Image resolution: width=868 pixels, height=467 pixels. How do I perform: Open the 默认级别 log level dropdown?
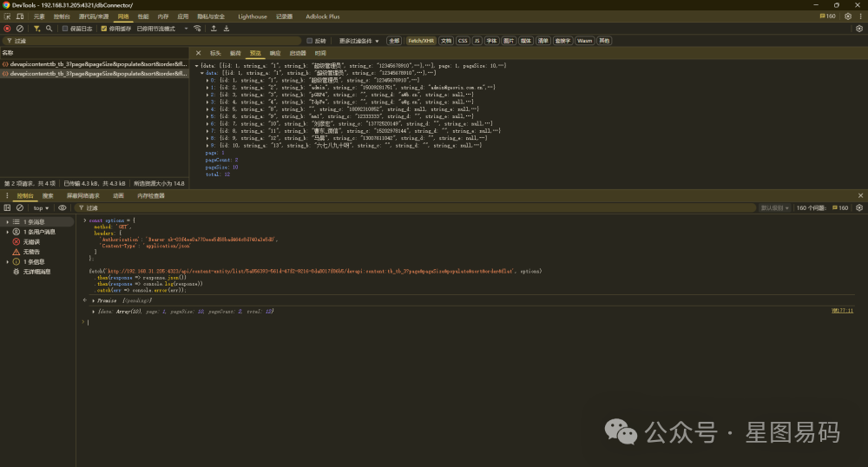pyautogui.click(x=774, y=208)
